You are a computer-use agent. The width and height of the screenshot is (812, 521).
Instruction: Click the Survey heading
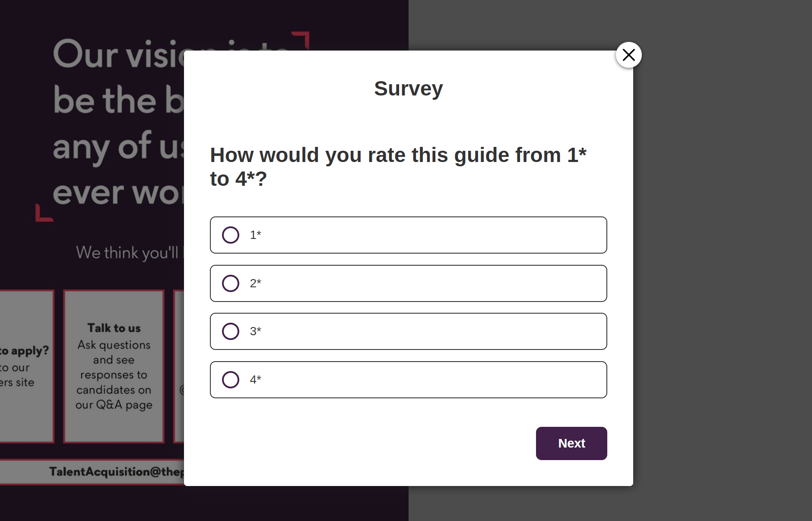click(x=408, y=88)
